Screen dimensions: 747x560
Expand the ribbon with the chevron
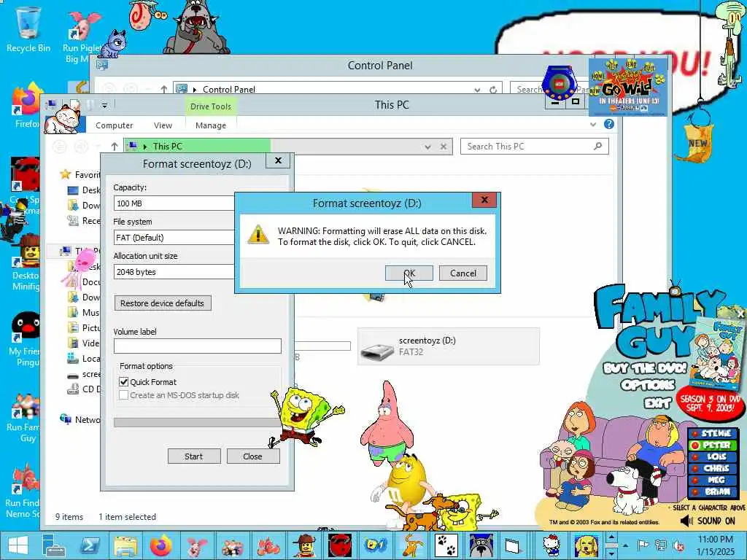(593, 124)
